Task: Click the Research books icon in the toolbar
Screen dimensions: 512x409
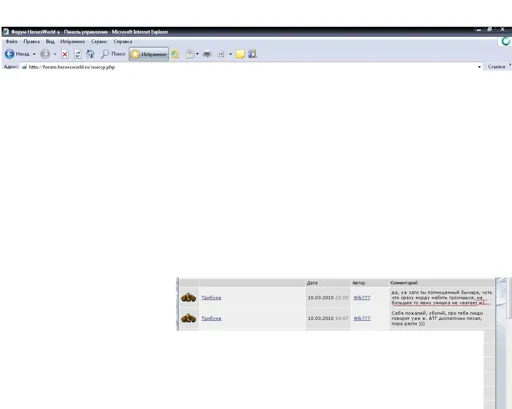Action: point(252,54)
